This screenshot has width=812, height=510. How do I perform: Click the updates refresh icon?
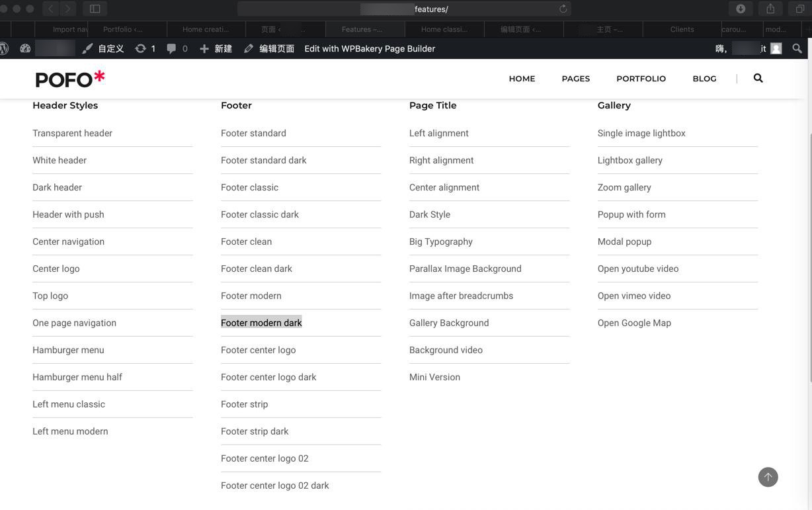[x=140, y=48]
